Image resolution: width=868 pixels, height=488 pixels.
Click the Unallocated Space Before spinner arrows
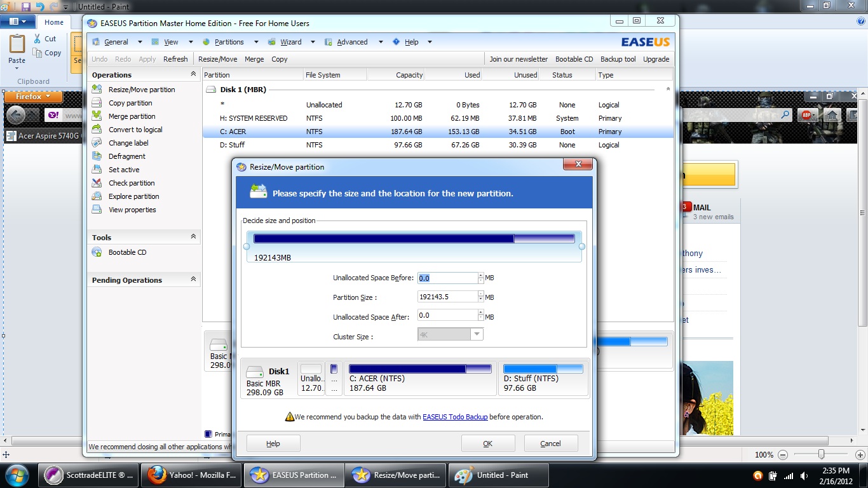pyautogui.click(x=480, y=278)
